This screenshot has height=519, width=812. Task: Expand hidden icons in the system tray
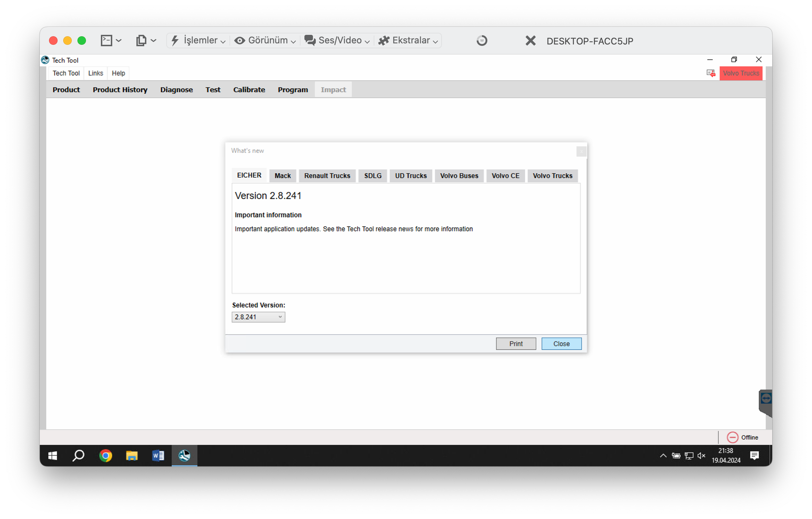[x=663, y=455]
